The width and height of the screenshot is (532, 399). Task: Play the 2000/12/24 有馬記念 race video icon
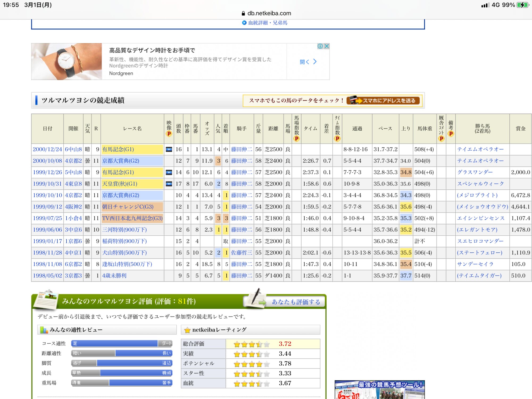pyautogui.click(x=169, y=149)
